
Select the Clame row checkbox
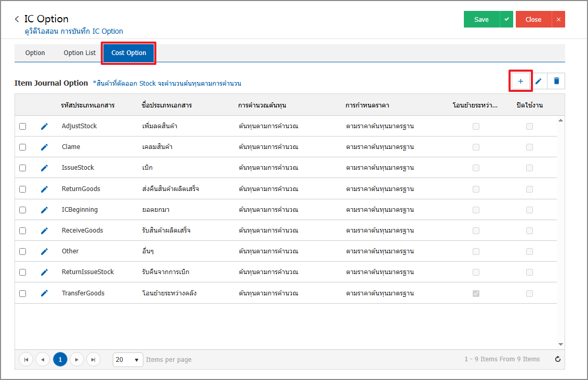(x=22, y=147)
